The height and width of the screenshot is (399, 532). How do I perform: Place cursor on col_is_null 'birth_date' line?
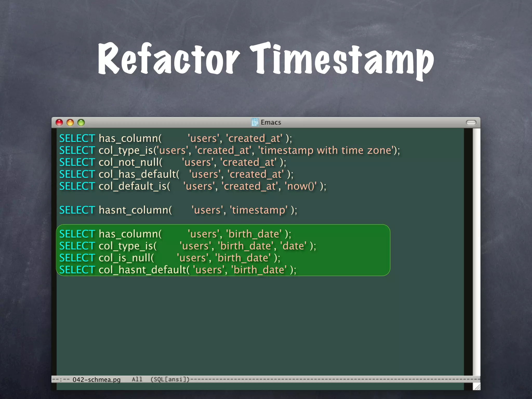click(170, 258)
